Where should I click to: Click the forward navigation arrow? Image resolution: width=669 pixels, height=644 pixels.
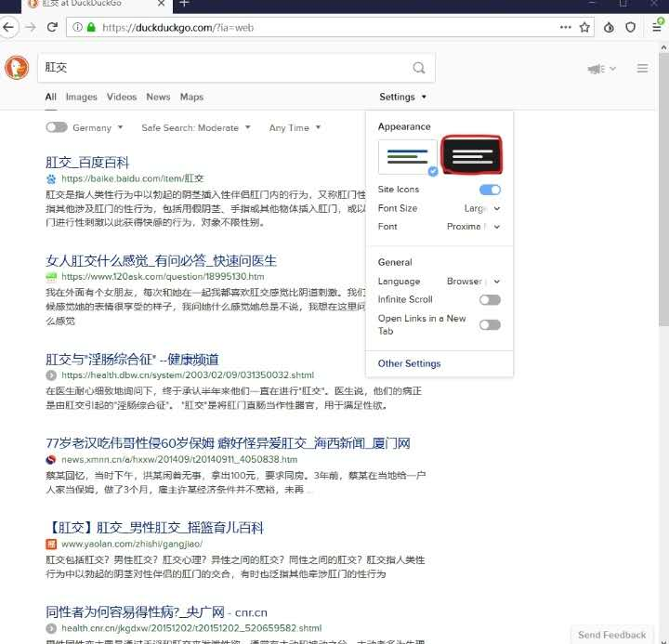[31, 27]
